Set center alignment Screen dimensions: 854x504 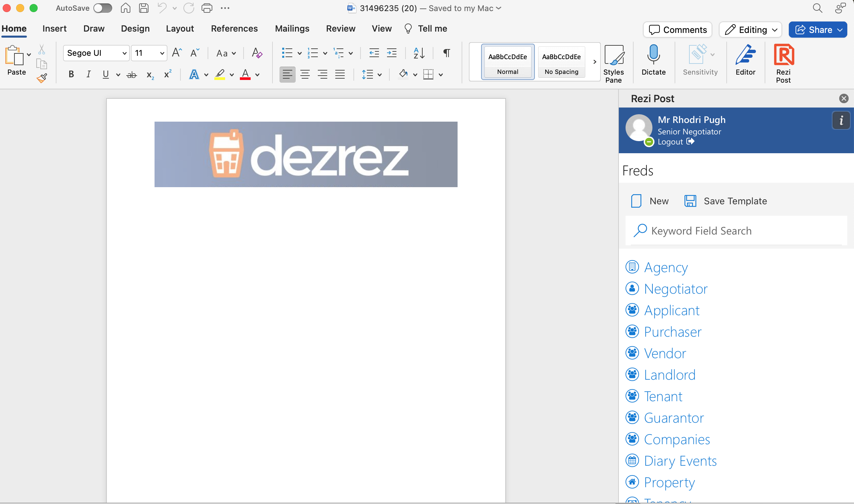(305, 74)
